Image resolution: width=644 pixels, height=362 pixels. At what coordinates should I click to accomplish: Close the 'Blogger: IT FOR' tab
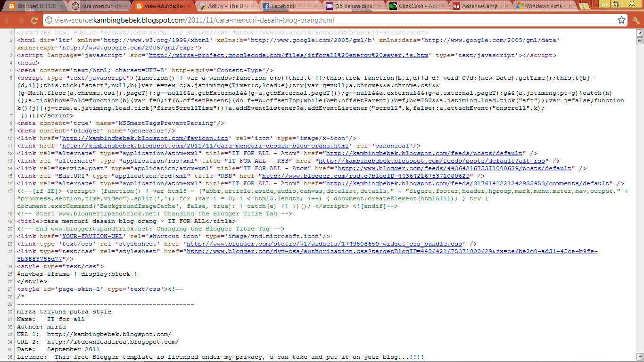coord(62,6)
